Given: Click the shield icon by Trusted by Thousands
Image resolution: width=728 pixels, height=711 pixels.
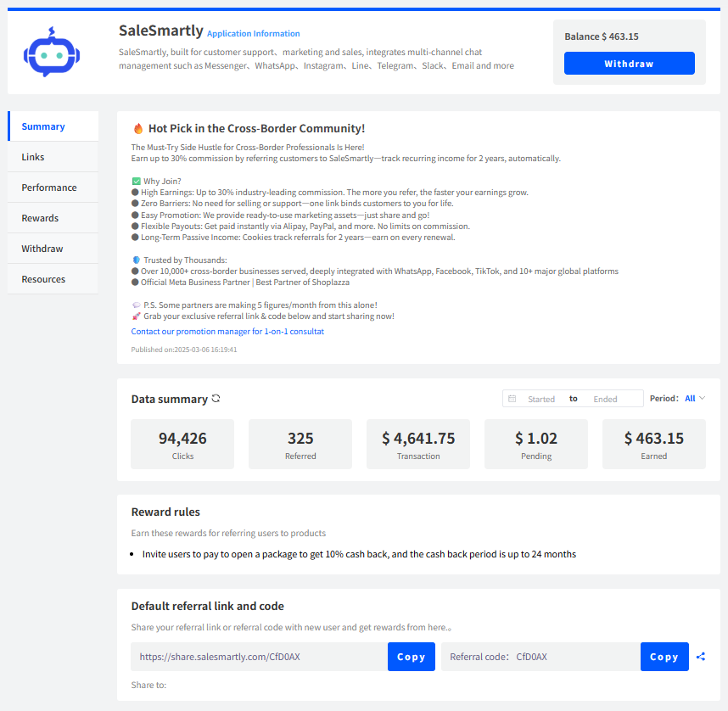Looking at the screenshot, I should pyautogui.click(x=136, y=260).
